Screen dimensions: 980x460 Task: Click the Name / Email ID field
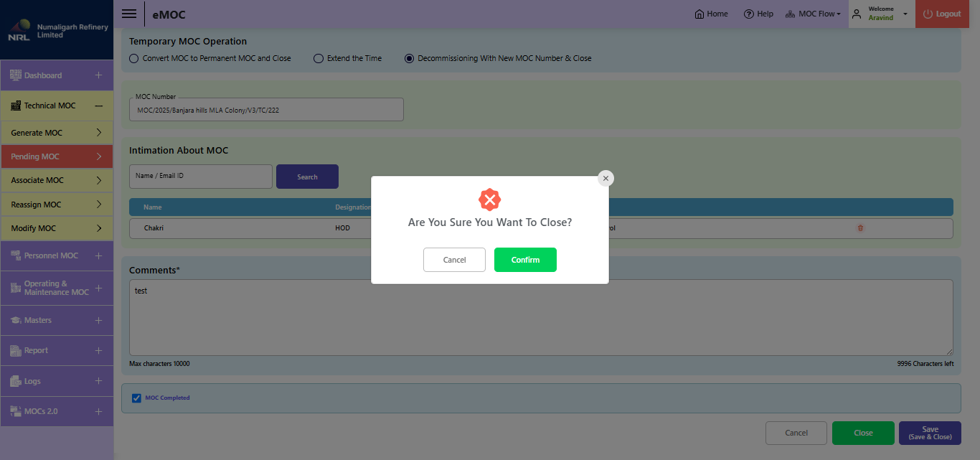tap(200, 177)
